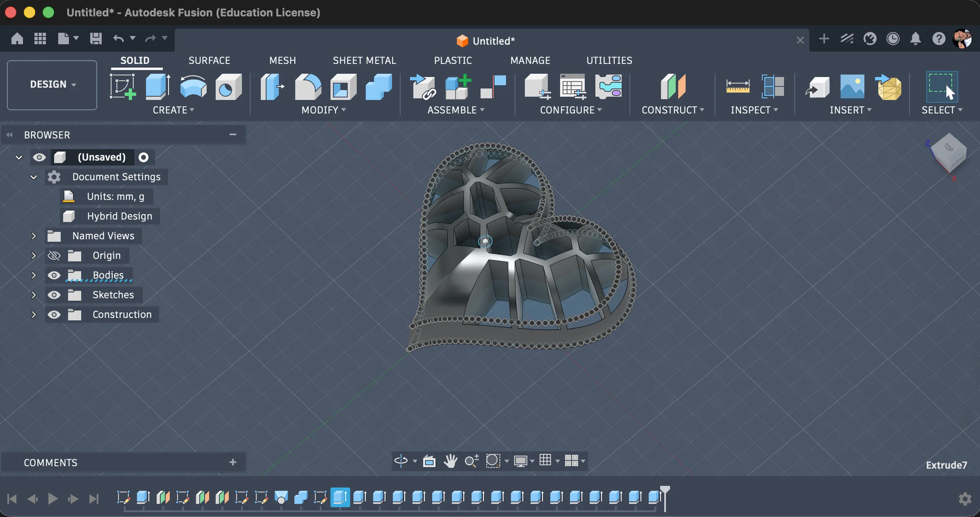Switch to the PLASTIC tab
This screenshot has height=517, width=980.
tap(453, 61)
